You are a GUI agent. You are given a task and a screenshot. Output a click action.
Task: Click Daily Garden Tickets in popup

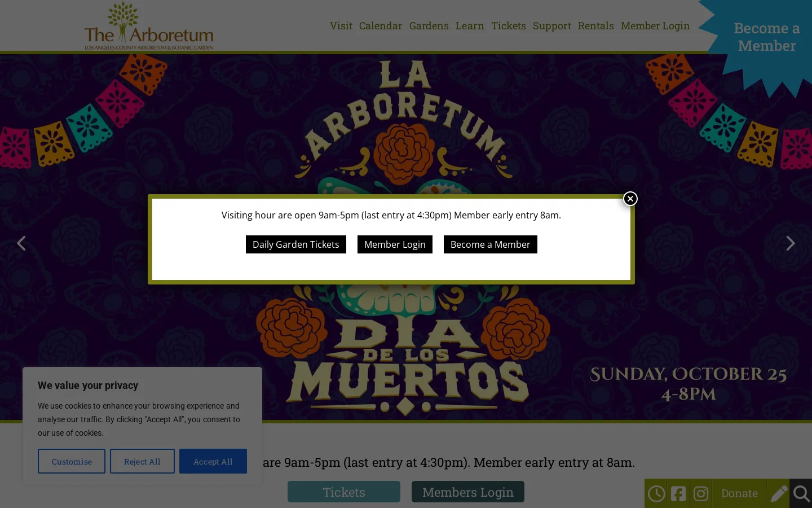click(296, 244)
